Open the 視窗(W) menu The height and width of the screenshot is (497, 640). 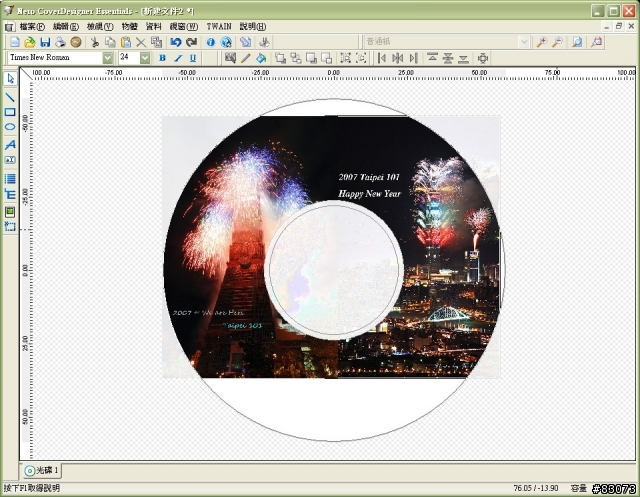click(184, 27)
